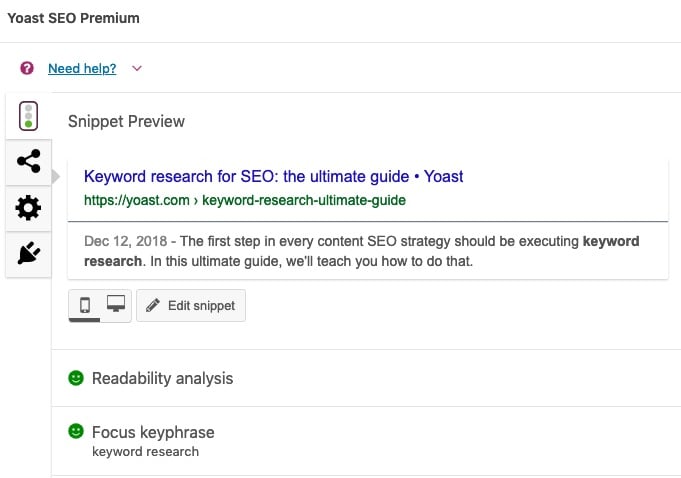
Task: Expand the Focus keyphrase section
Action: point(366,441)
